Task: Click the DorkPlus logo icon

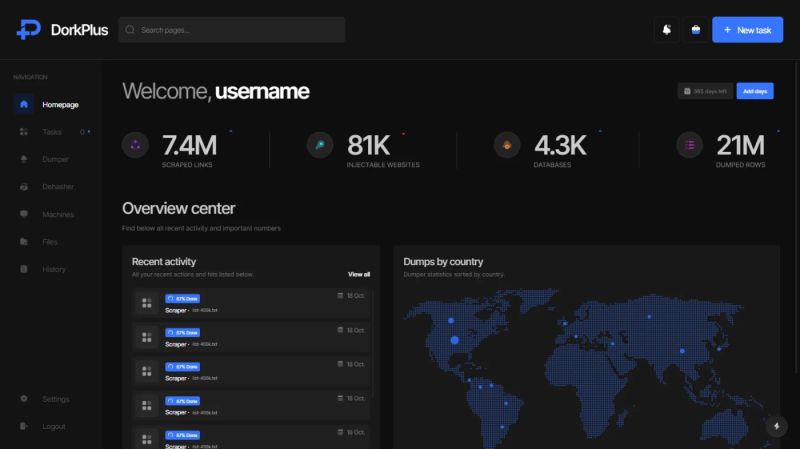Action: pos(29,30)
